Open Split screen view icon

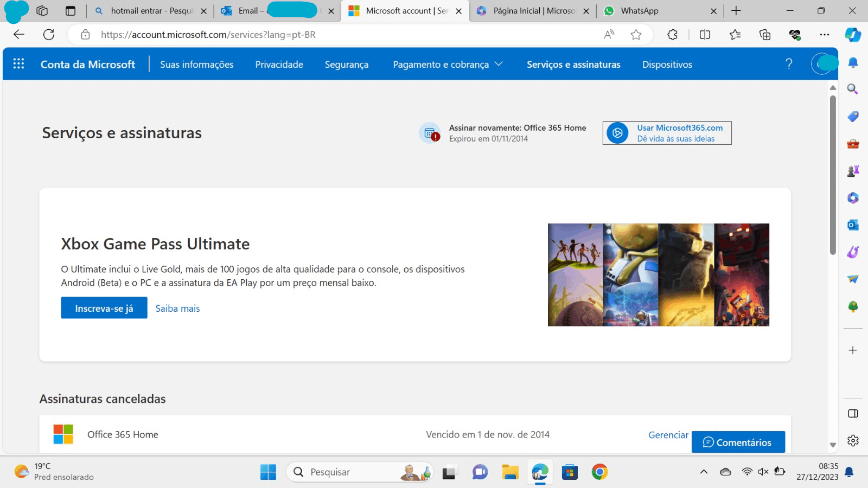pyautogui.click(x=705, y=35)
